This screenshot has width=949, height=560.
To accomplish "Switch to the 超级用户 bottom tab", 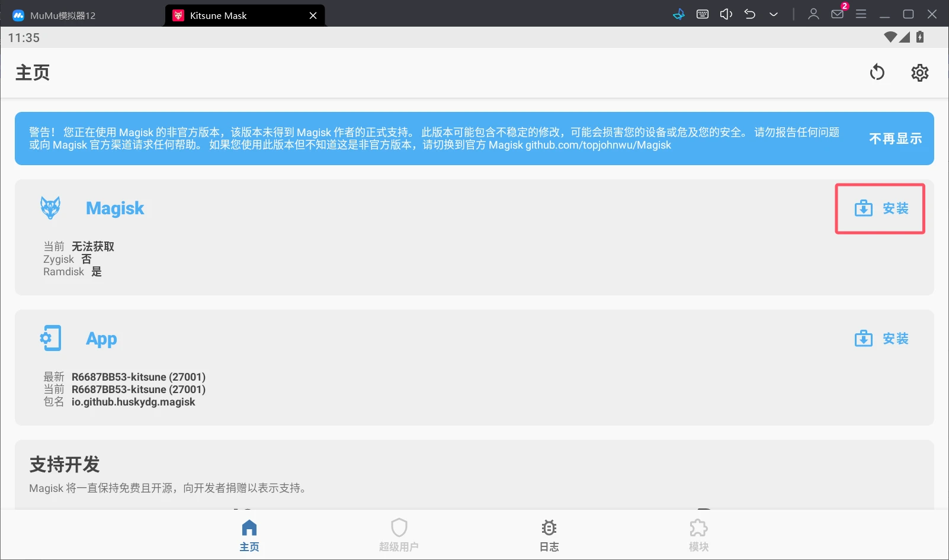I will [x=399, y=535].
